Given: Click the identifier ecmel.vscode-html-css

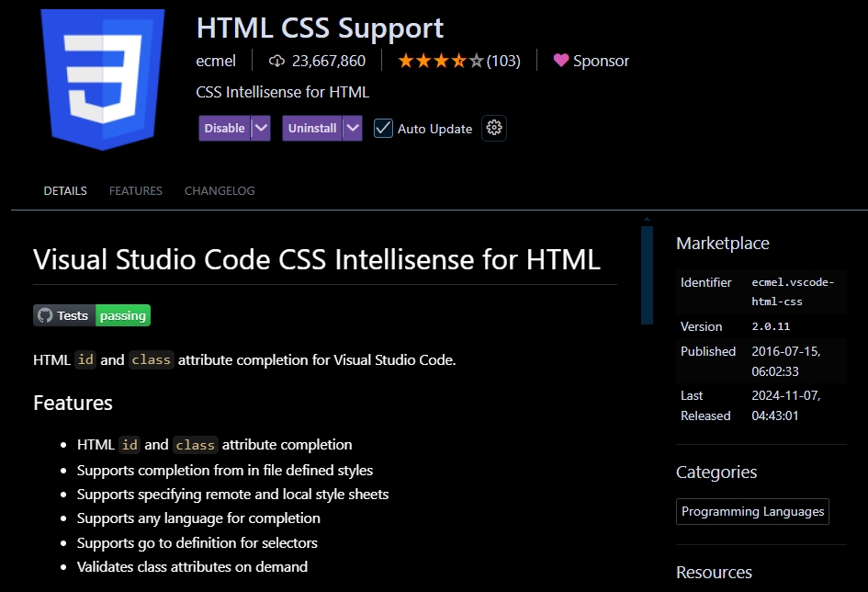Looking at the screenshot, I should 793,291.
